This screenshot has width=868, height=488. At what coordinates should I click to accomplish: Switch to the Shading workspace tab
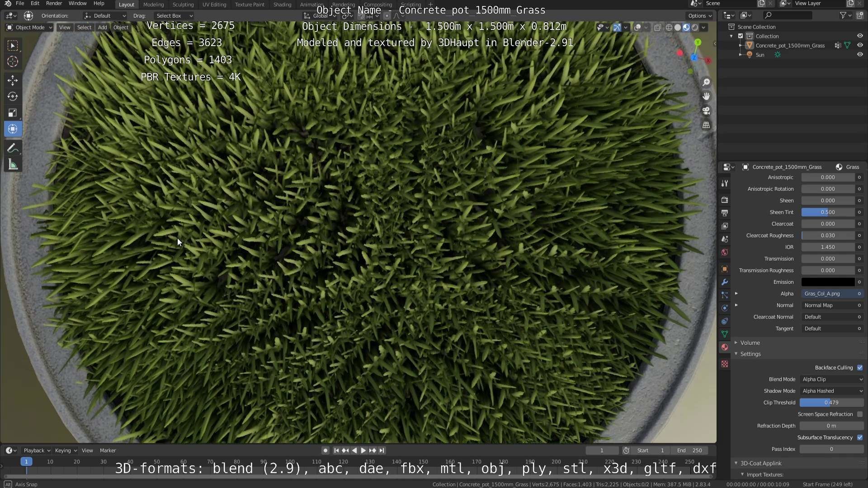(282, 5)
